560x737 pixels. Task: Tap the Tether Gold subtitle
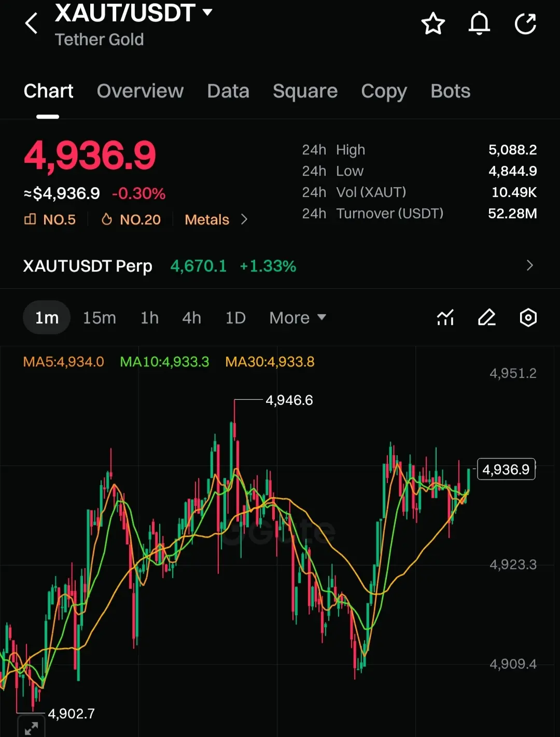[99, 39]
